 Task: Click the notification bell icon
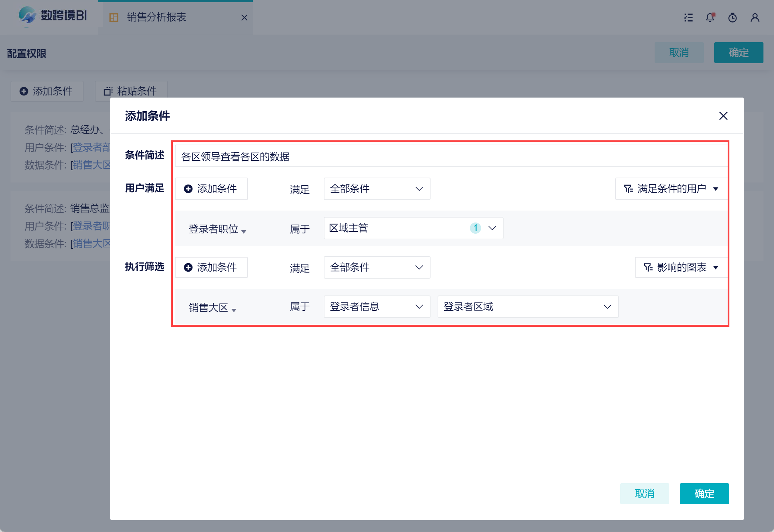[x=710, y=18]
